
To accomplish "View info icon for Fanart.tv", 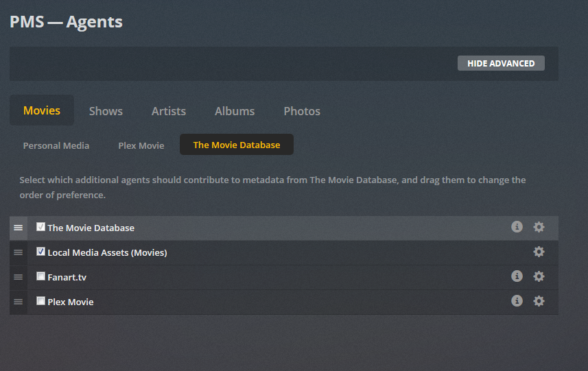I will pyautogui.click(x=517, y=276).
